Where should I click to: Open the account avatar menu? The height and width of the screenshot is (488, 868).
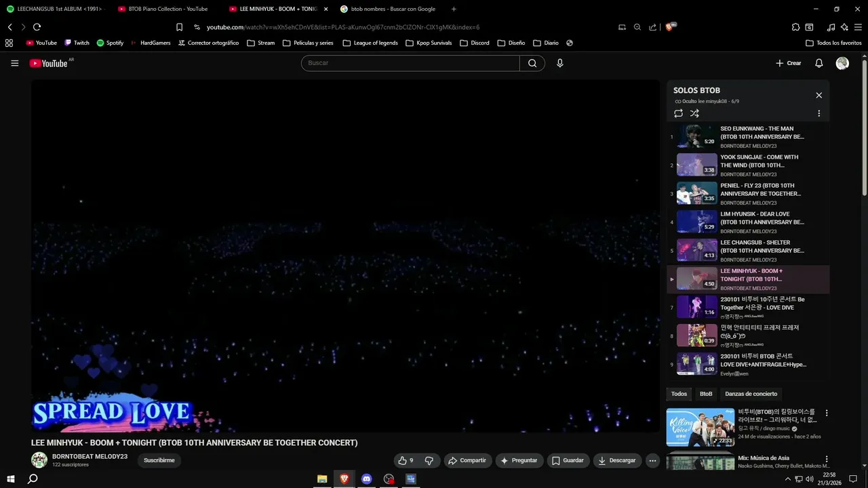point(842,63)
